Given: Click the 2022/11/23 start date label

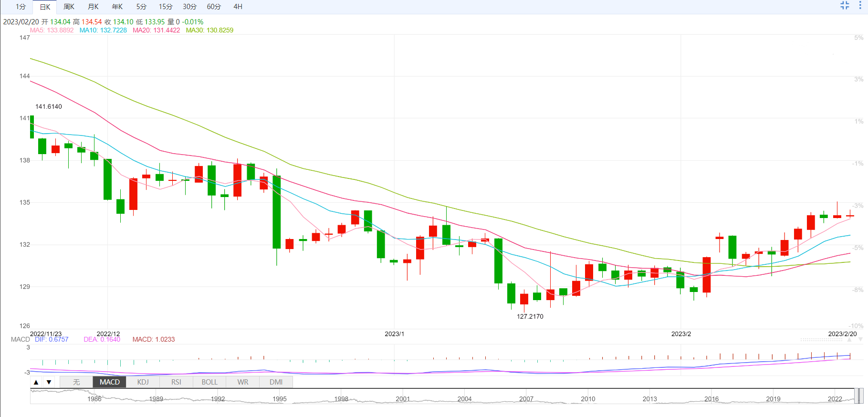Looking at the screenshot, I should click(x=46, y=334).
